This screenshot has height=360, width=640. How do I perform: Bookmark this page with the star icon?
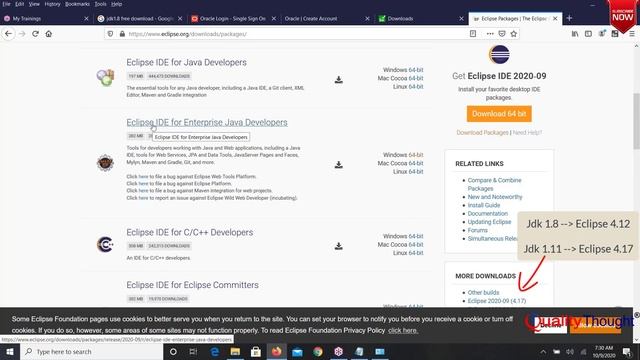tap(514, 34)
